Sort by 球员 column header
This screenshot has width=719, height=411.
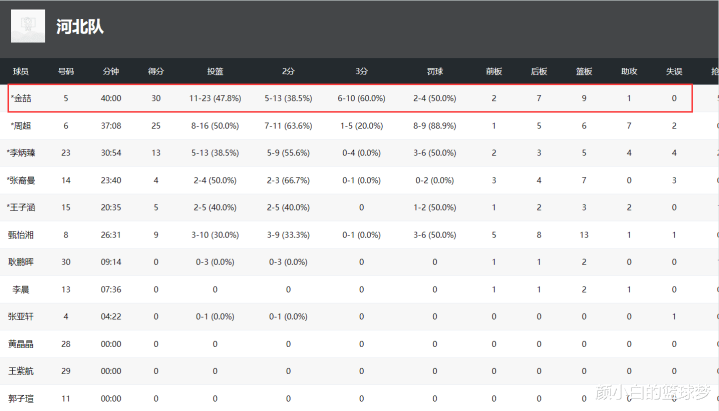21,72
